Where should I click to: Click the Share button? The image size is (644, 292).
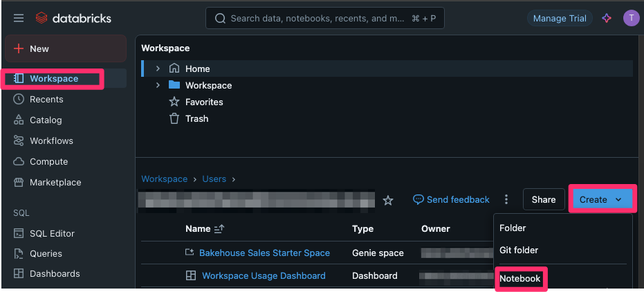click(x=544, y=199)
